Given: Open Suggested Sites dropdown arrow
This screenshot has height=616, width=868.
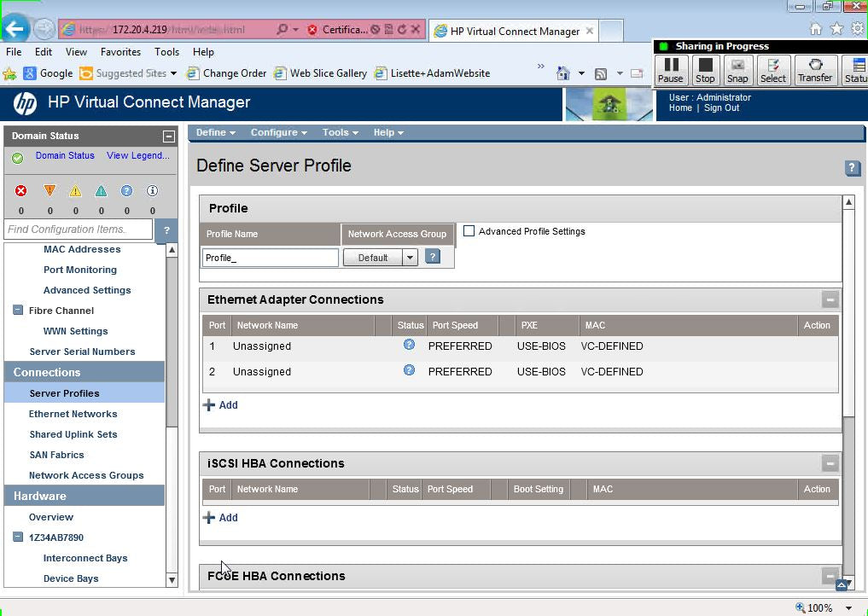Looking at the screenshot, I should [x=173, y=73].
